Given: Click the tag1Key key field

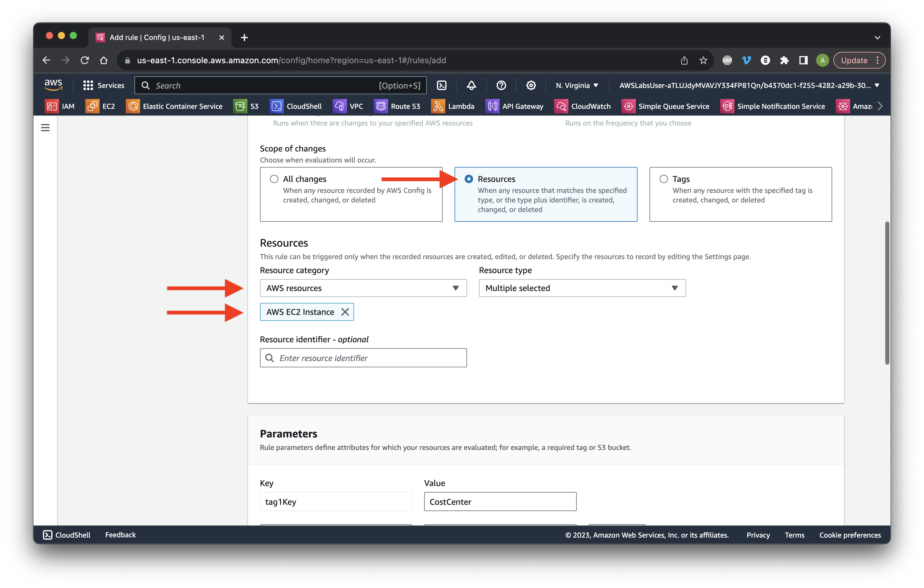Looking at the screenshot, I should (x=336, y=502).
